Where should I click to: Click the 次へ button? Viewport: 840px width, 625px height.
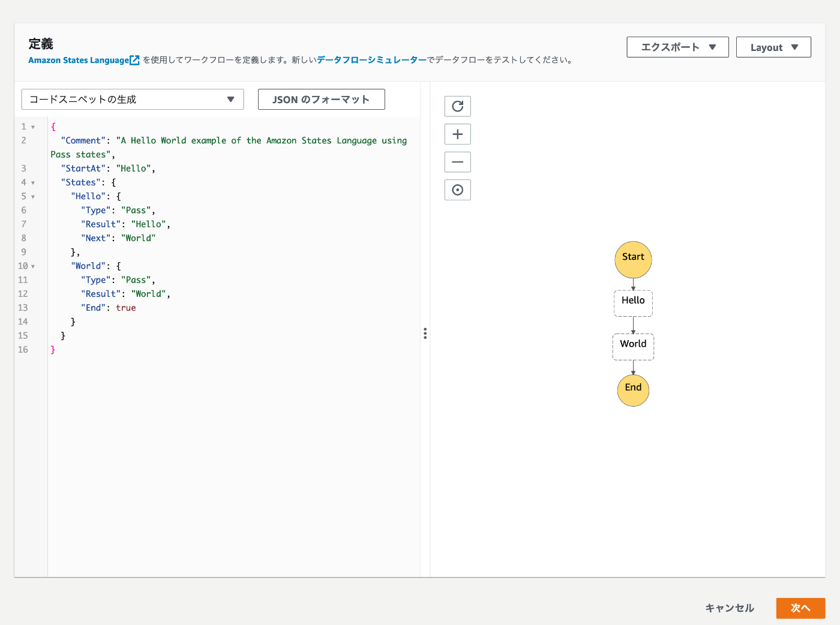(x=800, y=608)
